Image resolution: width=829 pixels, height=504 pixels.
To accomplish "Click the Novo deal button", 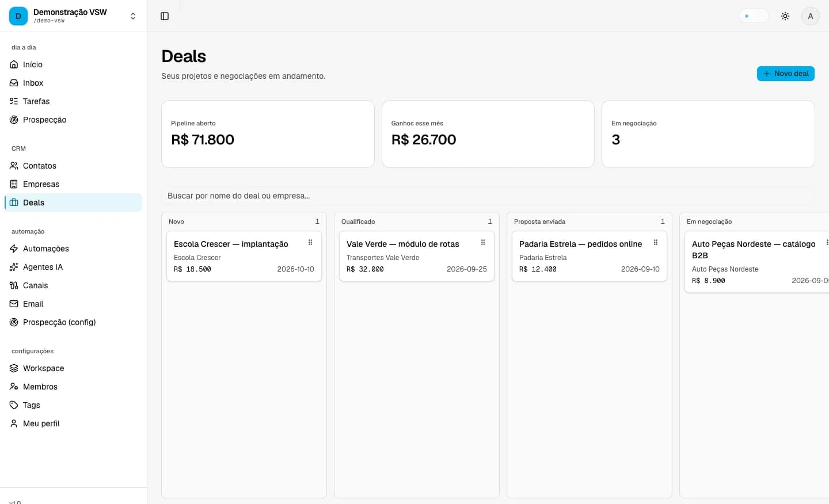I will click(785, 74).
